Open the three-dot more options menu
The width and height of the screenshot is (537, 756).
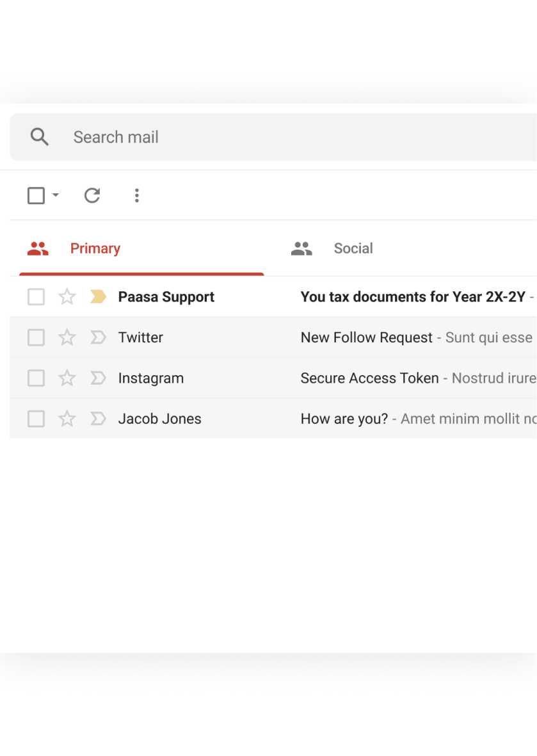point(137,195)
